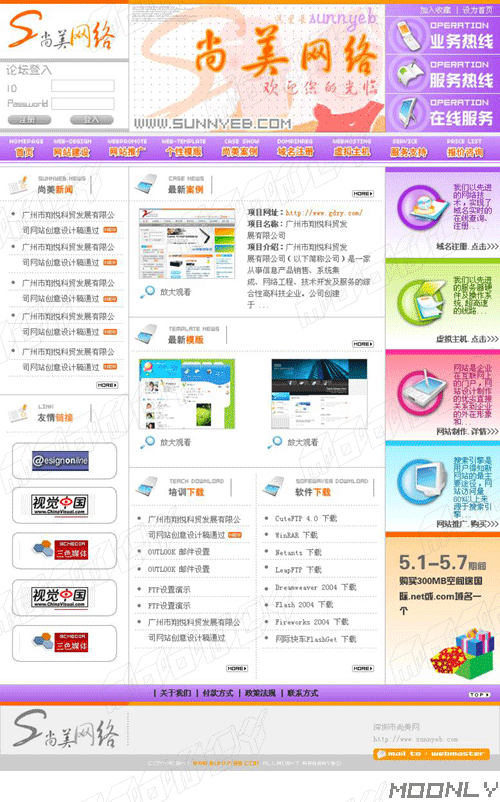This screenshot has height=802, width=500.
Task: Click magnifier icon under 最新案例 thumbnail
Action: 148,292
